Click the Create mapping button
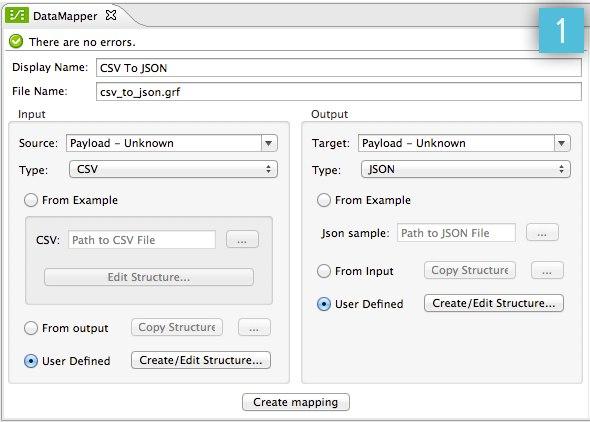 pyautogui.click(x=296, y=402)
